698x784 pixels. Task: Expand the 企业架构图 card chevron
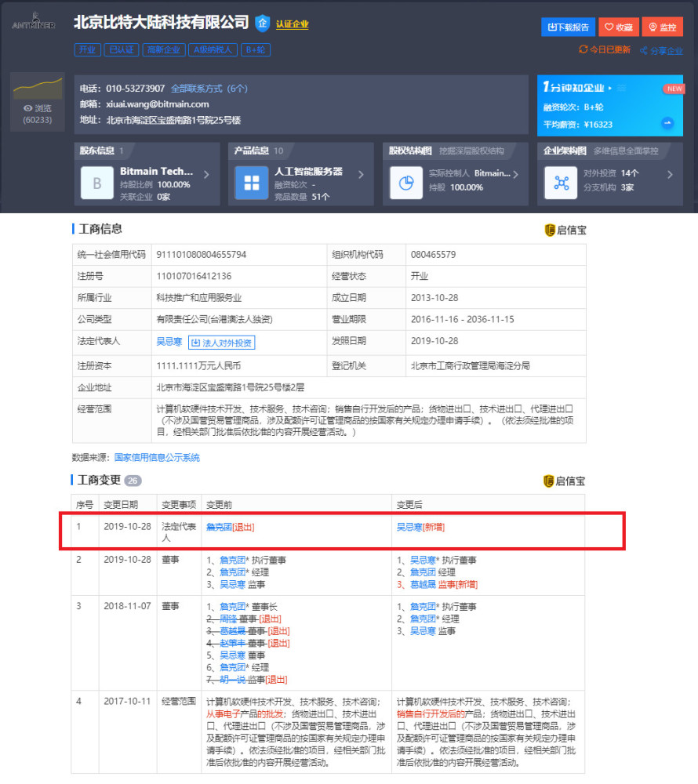670,175
